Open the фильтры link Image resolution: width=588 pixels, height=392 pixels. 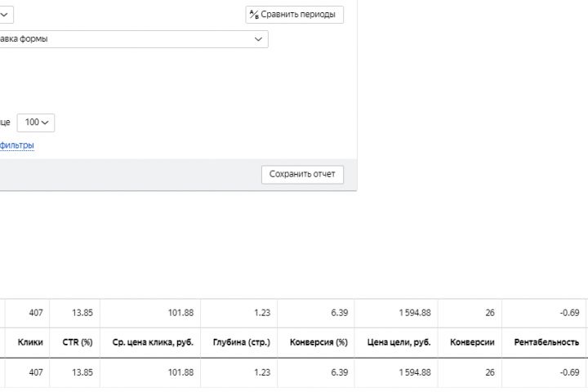tap(17, 145)
